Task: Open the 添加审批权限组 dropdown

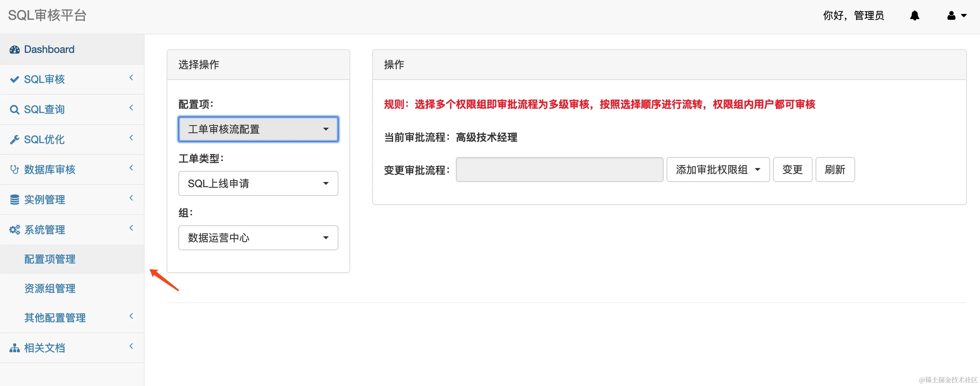Action: (718, 169)
